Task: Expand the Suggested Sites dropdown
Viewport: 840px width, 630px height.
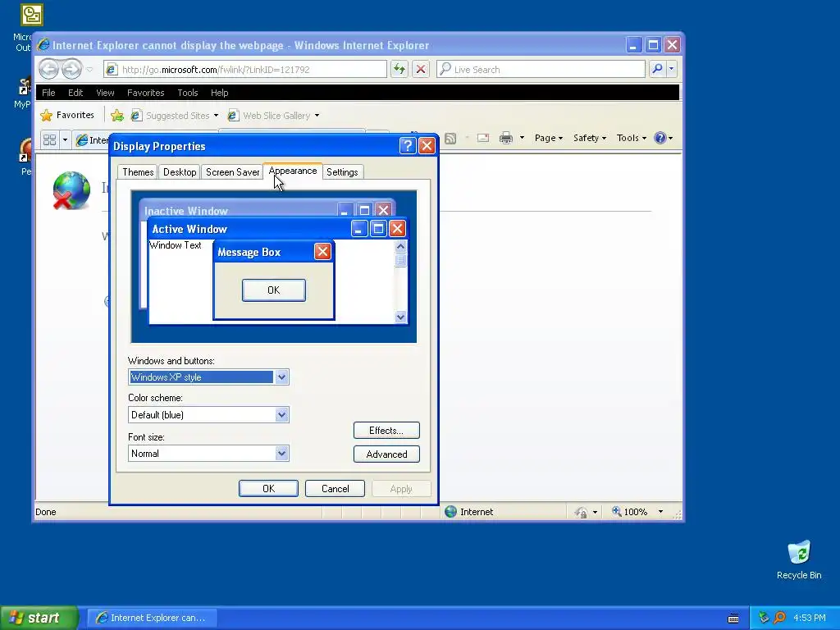Action: 216,116
